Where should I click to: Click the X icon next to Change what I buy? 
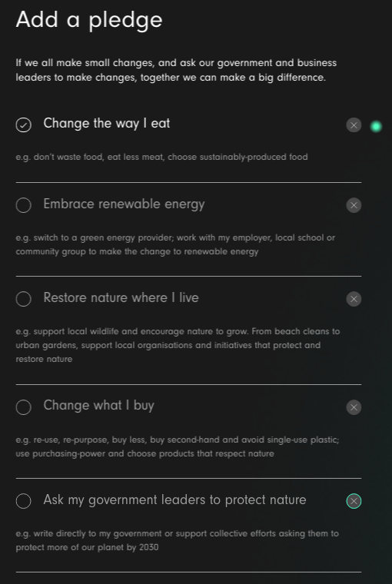[x=354, y=407]
